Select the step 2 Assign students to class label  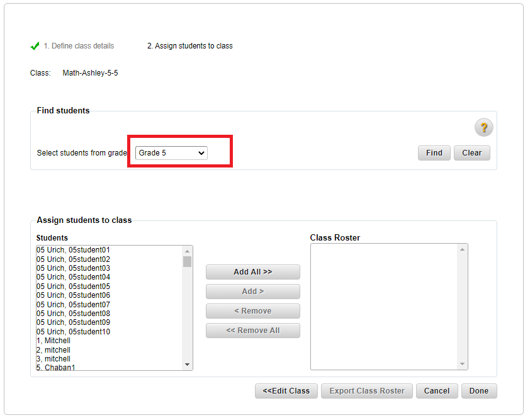[189, 45]
